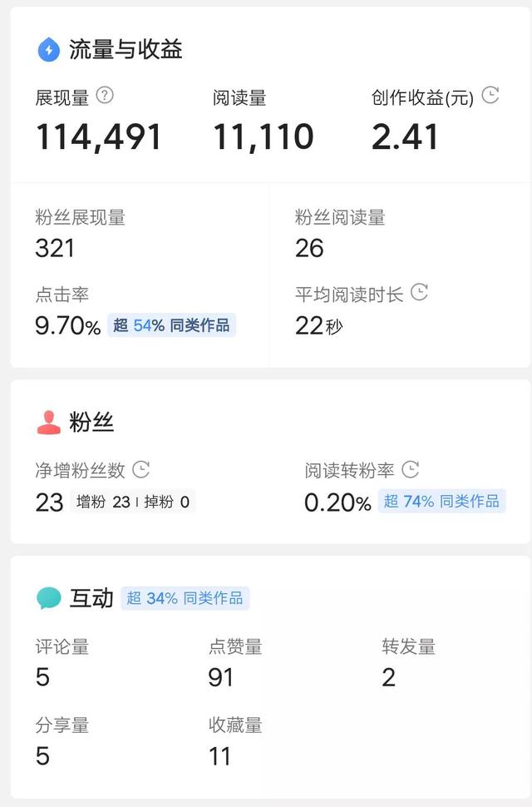Viewport: 532px width, 807px height.
Task: Click the teal speech bubble 互动 icon
Action: (49, 598)
